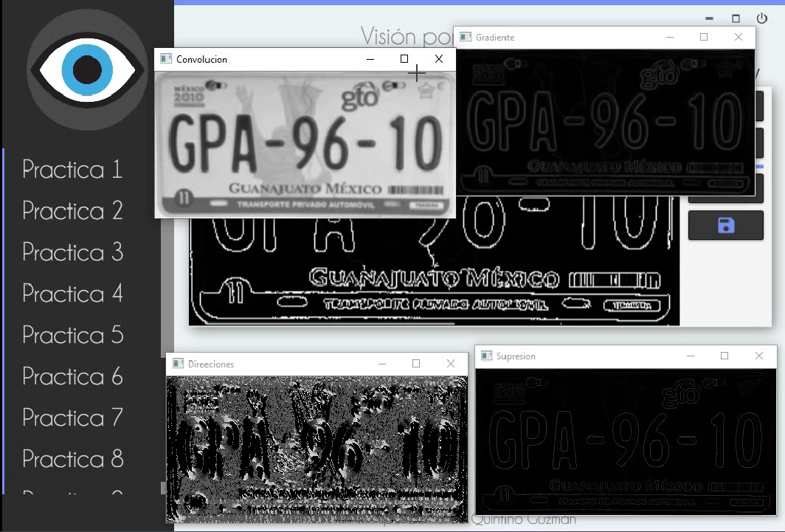Maximize the Gradiente window
Viewport: 785px width, 532px height.
[x=704, y=37]
